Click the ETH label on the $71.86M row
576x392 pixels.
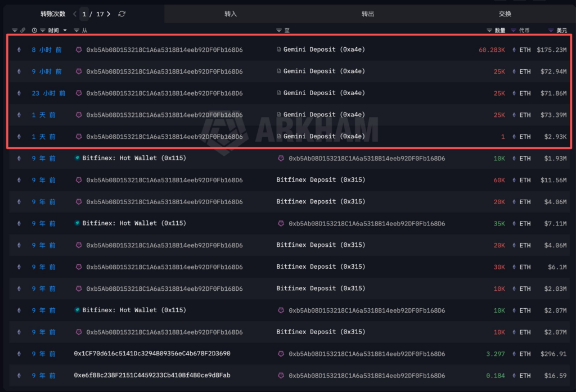point(525,93)
